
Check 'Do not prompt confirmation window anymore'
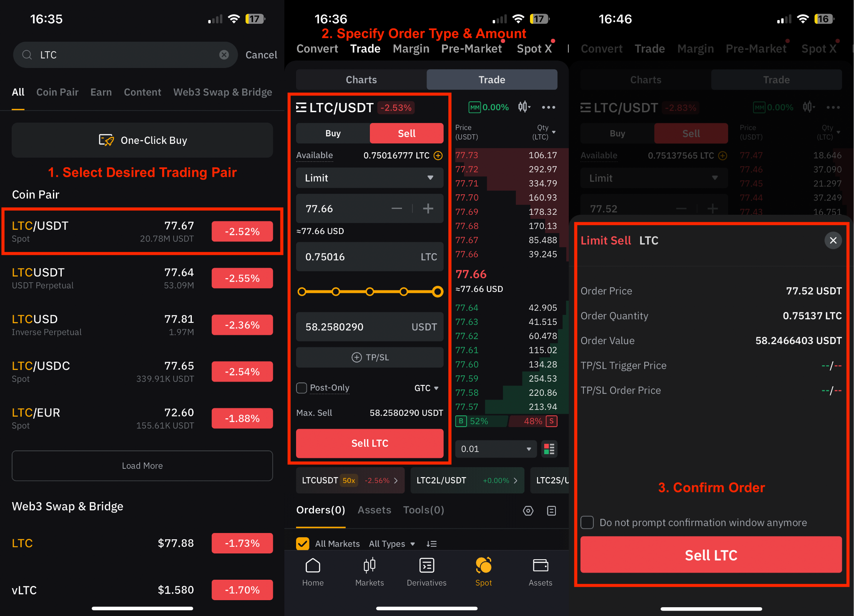click(x=587, y=522)
